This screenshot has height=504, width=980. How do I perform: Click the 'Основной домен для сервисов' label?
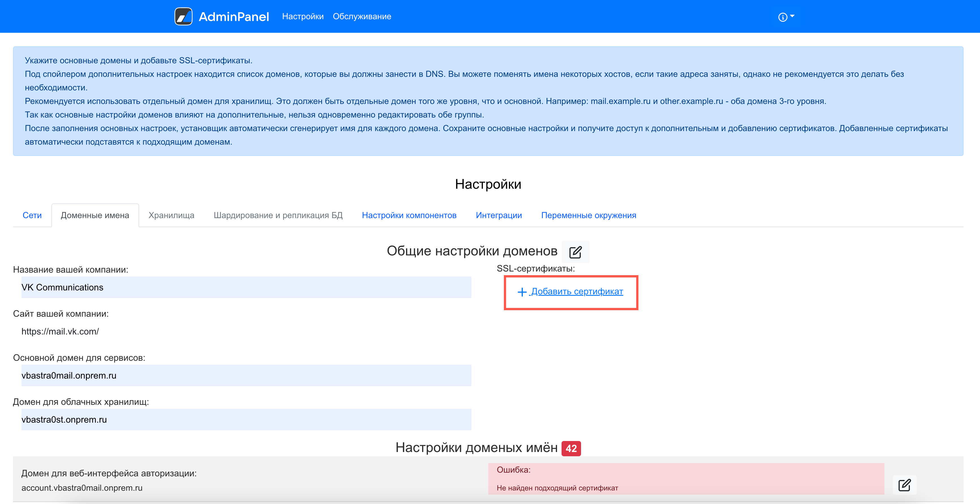click(79, 358)
